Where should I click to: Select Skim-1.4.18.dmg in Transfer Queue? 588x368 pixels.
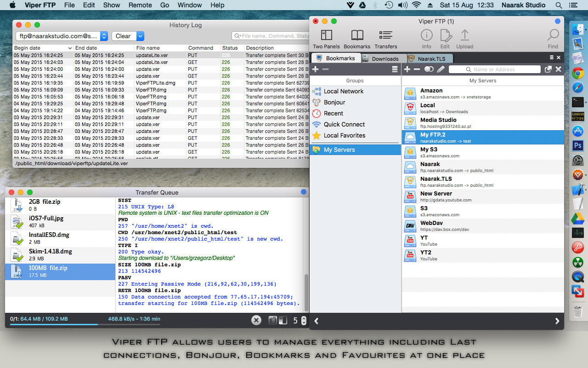[60, 255]
